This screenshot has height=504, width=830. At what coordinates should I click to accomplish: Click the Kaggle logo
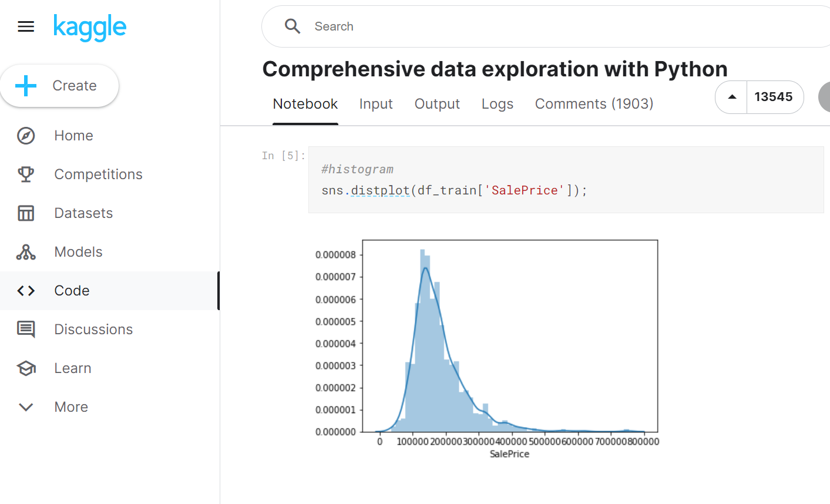90,28
